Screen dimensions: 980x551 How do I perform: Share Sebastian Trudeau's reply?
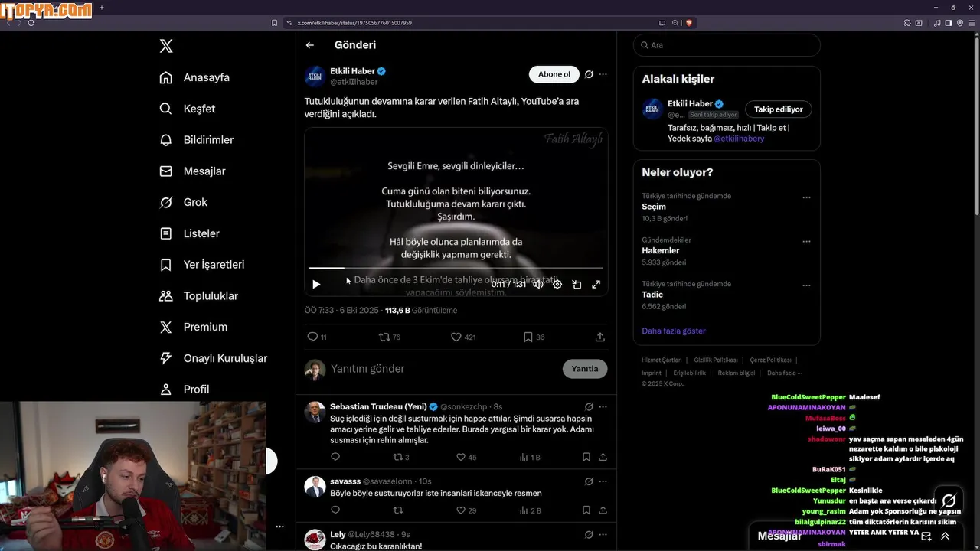pos(603,457)
